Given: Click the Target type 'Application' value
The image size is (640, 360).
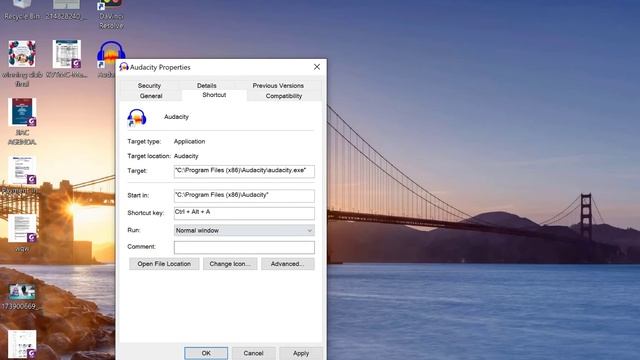Looking at the screenshot, I should pos(189,141).
